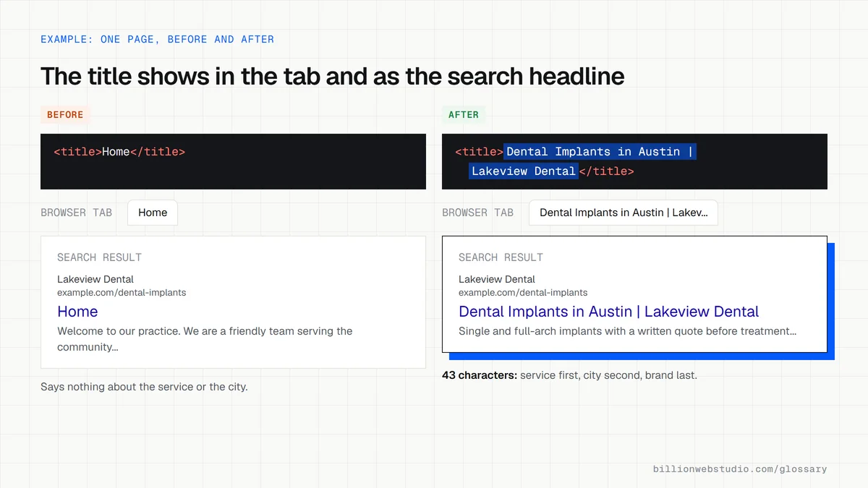Viewport: 868px width, 488px height.
Task: Click the billionwebstudio.com/glossary footer text
Action: 740,469
